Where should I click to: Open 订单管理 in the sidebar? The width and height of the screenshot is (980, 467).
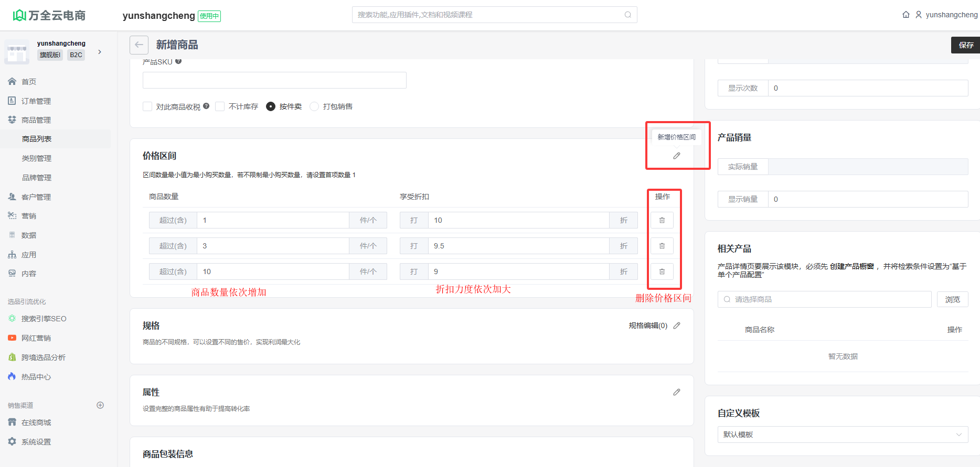pos(36,101)
